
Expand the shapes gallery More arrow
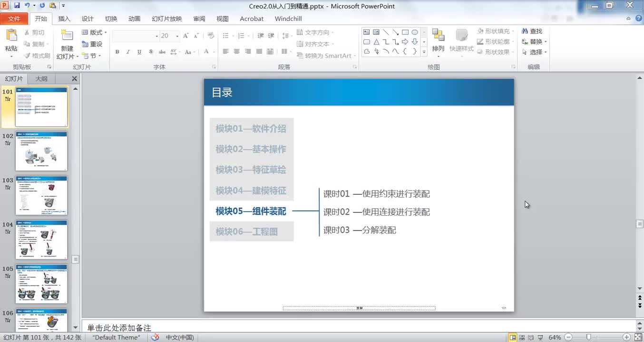point(424,52)
